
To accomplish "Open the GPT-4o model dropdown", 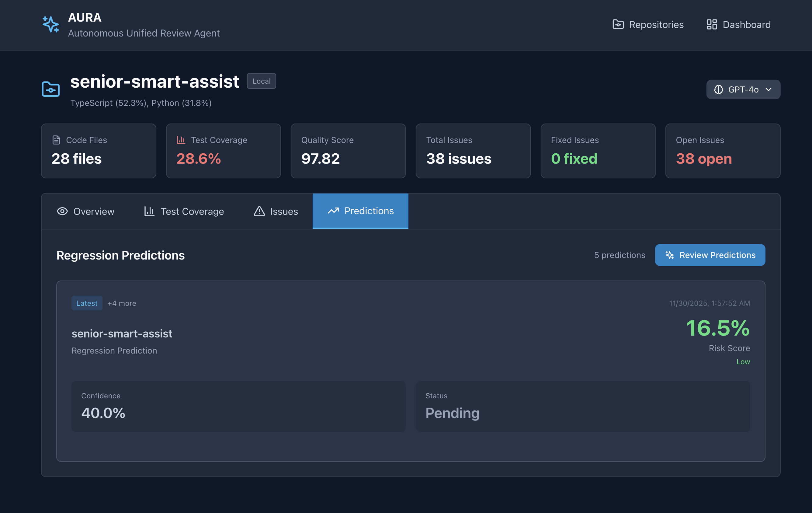I will click(743, 89).
